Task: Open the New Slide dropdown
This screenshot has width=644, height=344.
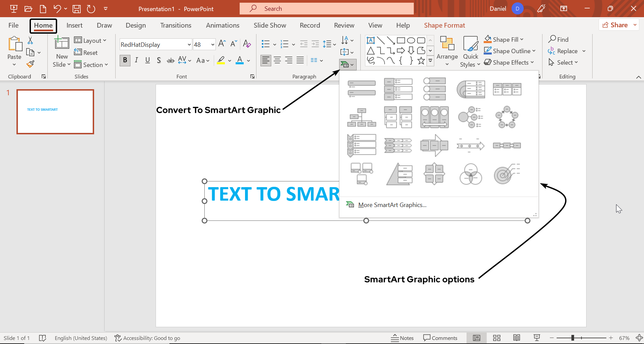Action: tap(62, 64)
